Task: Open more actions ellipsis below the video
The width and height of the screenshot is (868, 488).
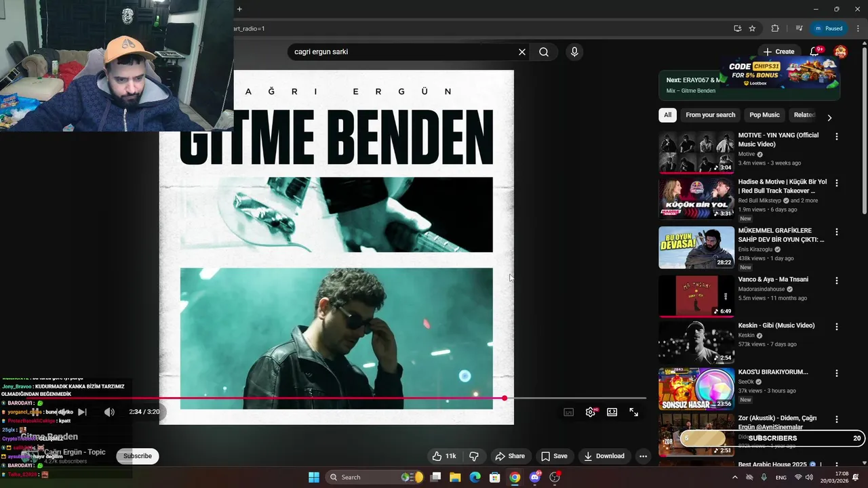Action: point(643,456)
